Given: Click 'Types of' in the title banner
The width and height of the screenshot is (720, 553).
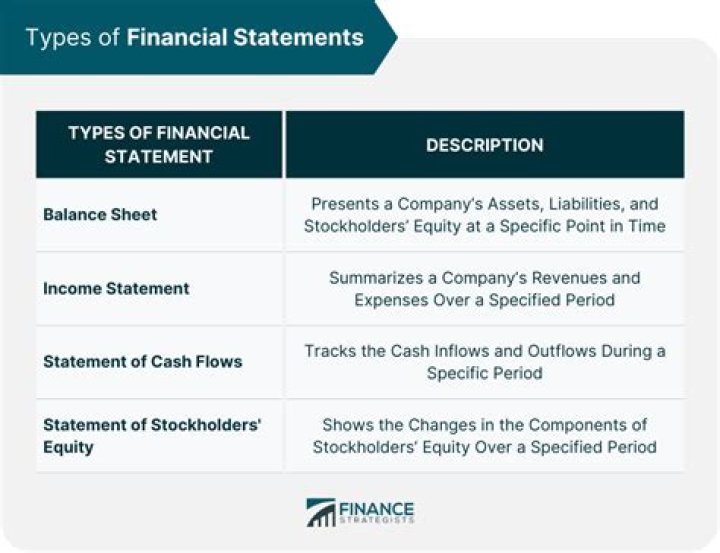Looking at the screenshot, I should point(73,38).
